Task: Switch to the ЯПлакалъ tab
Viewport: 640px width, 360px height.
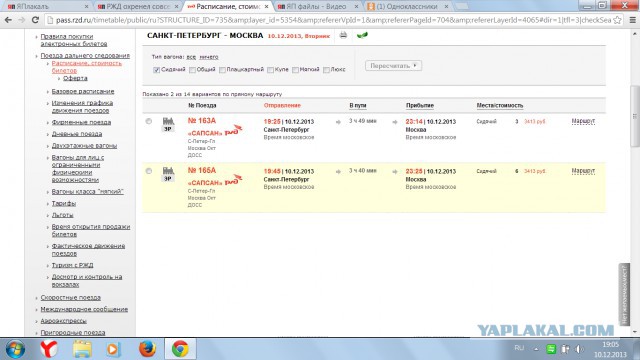Action: pyautogui.click(x=47, y=7)
